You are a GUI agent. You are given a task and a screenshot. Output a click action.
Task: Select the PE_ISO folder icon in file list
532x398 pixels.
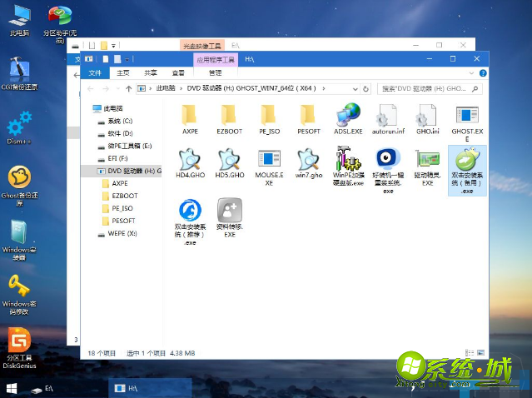(x=269, y=119)
